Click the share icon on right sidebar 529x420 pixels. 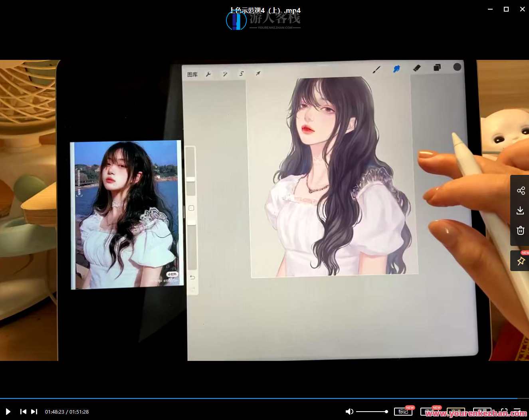[x=521, y=191]
